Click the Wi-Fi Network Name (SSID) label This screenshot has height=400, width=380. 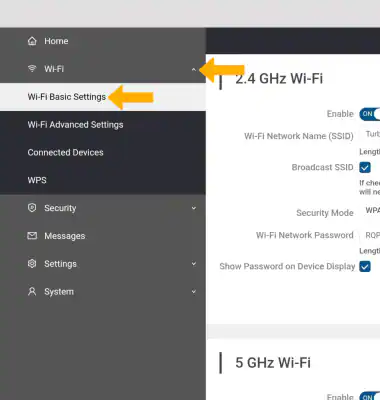tap(299, 136)
